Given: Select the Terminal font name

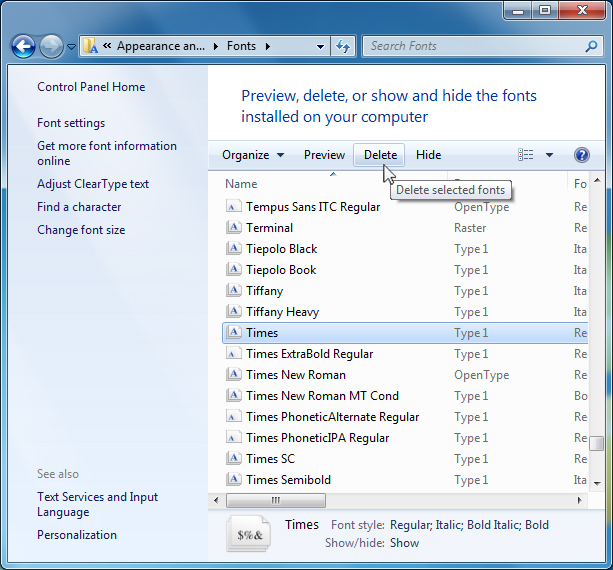Looking at the screenshot, I should 269,228.
